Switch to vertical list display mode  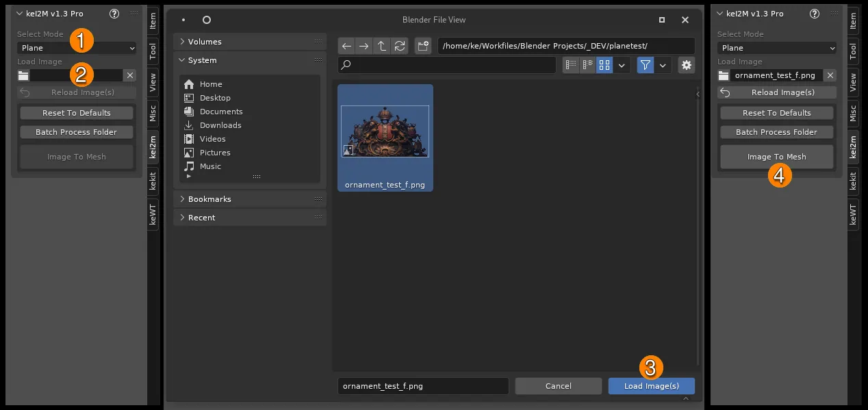[x=571, y=65]
